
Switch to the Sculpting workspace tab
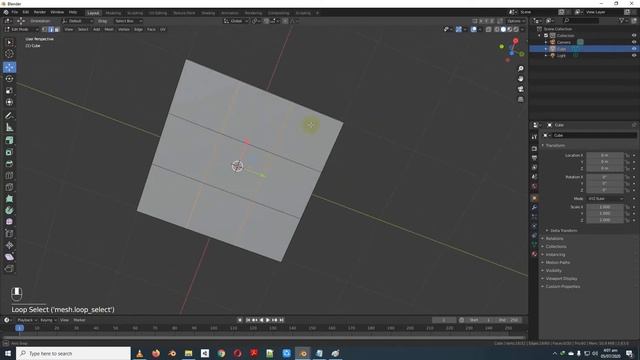135,13
